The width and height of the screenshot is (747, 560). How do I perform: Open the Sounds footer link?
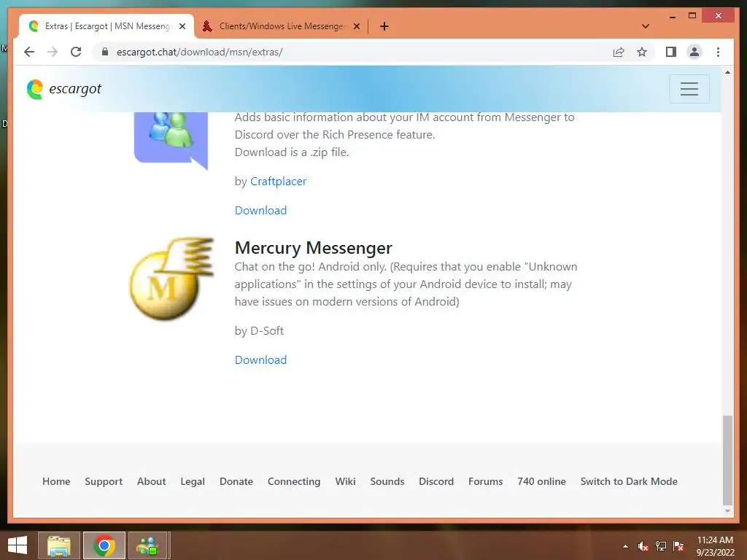(x=387, y=481)
